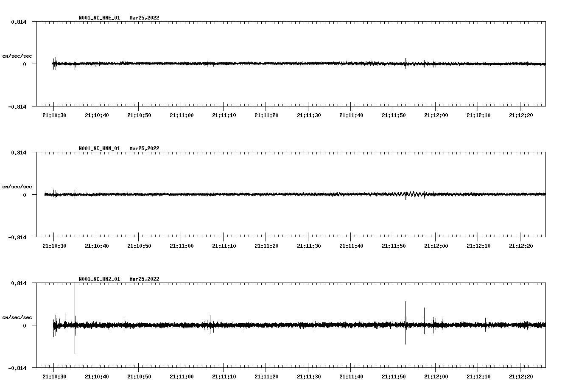Click the oscillation near 21:11:55 on the HNN trace
This screenshot has height=392, width=576.
[411, 194]
